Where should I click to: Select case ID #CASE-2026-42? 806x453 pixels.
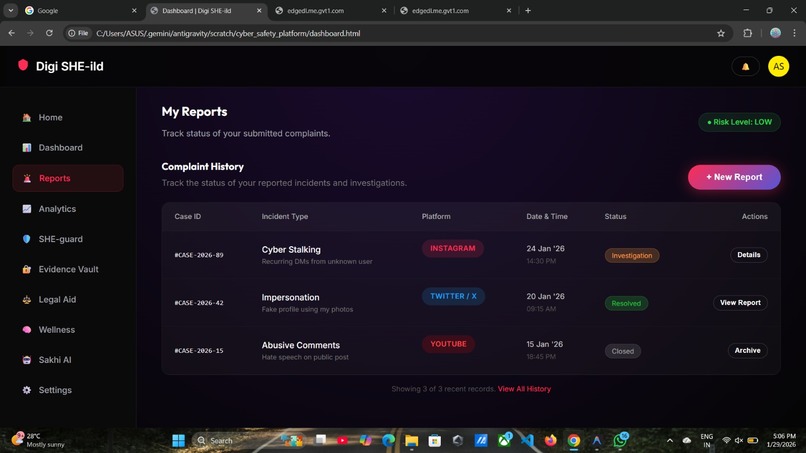pyautogui.click(x=199, y=303)
